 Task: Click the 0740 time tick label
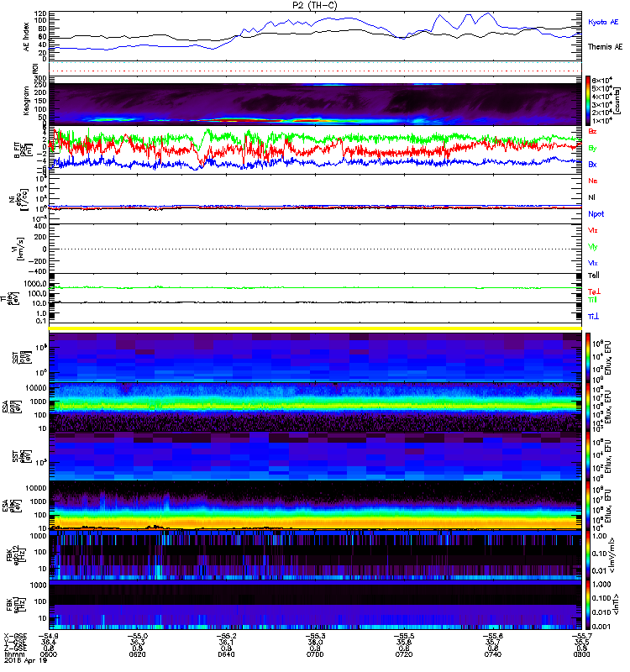coord(493,654)
